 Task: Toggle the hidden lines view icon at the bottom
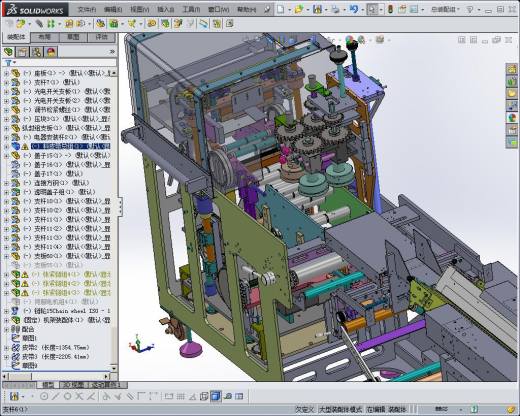204,396
